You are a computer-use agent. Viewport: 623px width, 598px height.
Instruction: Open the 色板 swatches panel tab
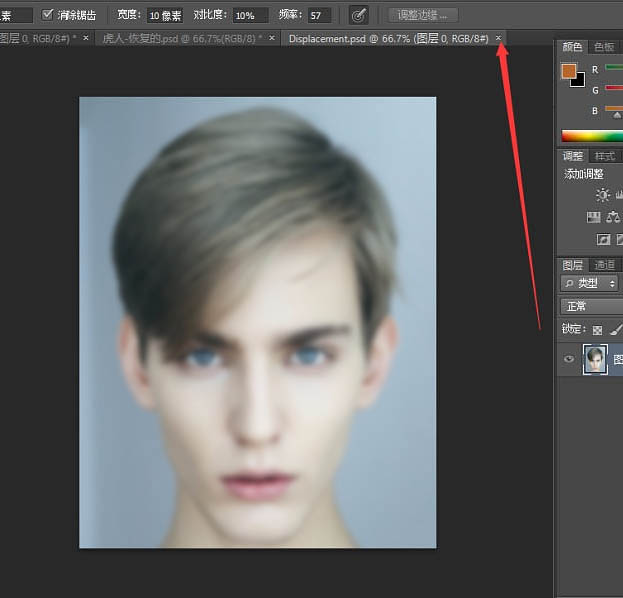pos(604,47)
